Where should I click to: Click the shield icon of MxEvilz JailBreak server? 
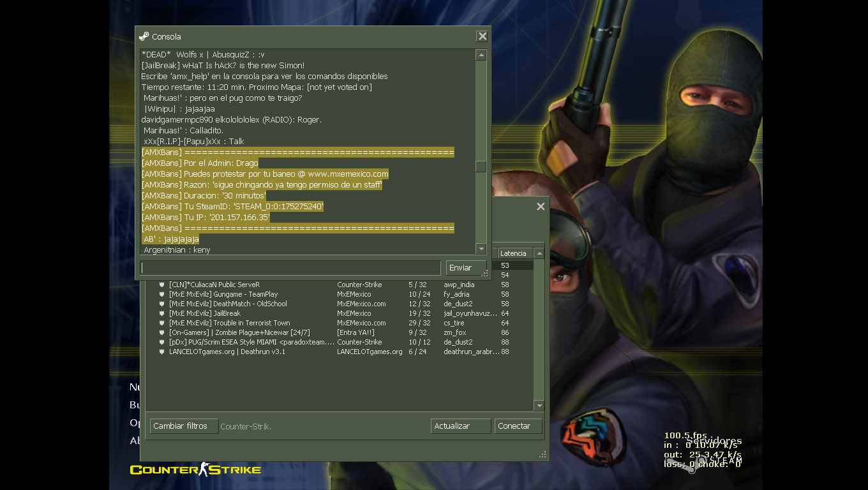(x=162, y=313)
